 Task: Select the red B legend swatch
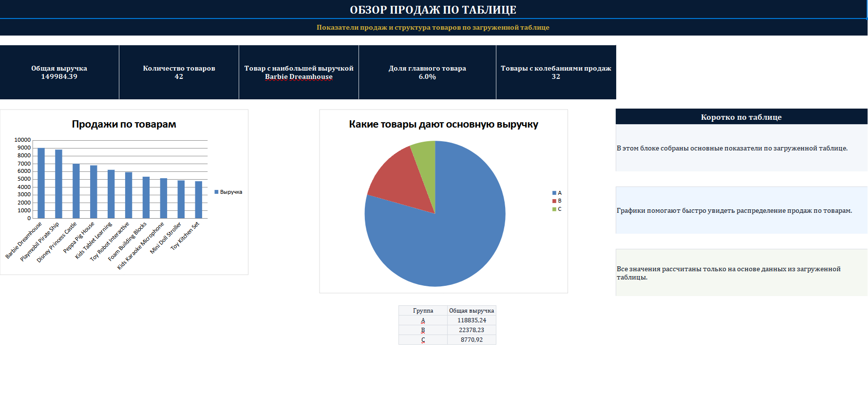(554, 201)
